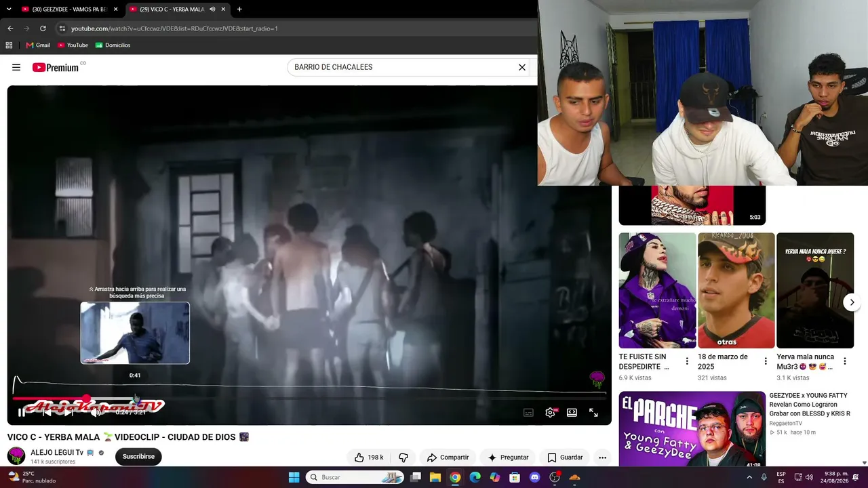Save the video with Guardar
Image resolution: width=868 pixels, height=488 pixels.
pyautogui.click(x=565, y=457)
